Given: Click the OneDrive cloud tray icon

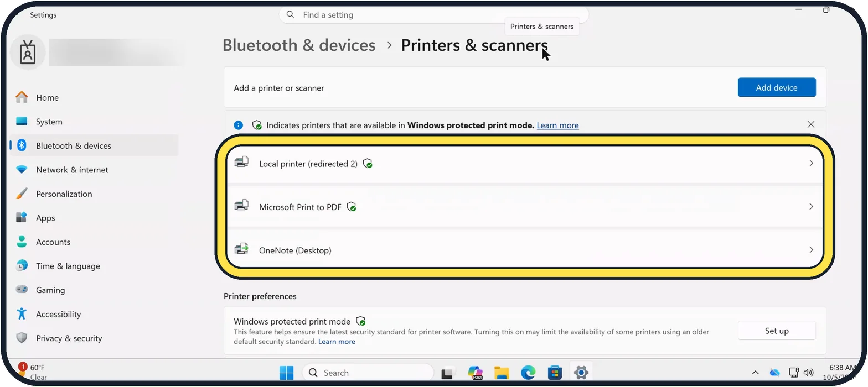Looking at the screenshot, I should point(774,373).
